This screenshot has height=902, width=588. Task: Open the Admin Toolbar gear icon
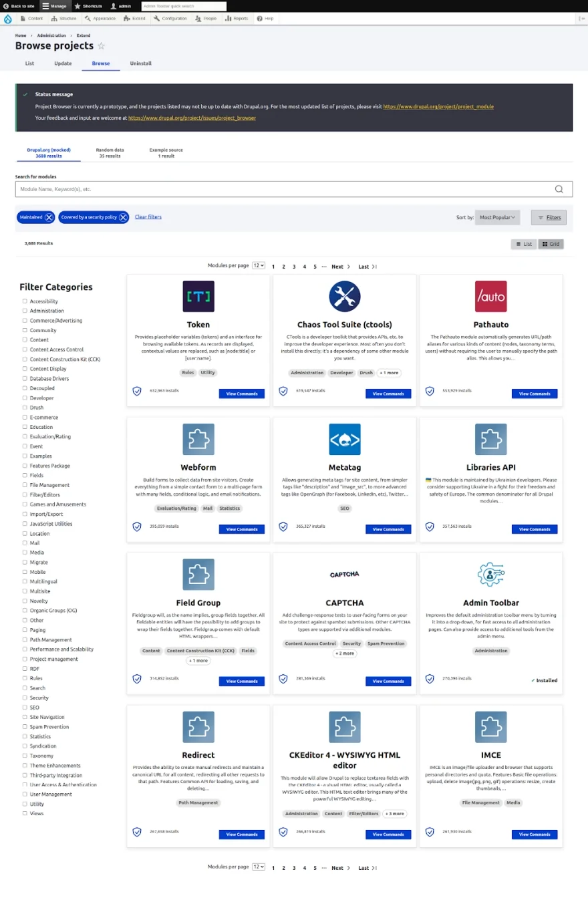point(490,574)
